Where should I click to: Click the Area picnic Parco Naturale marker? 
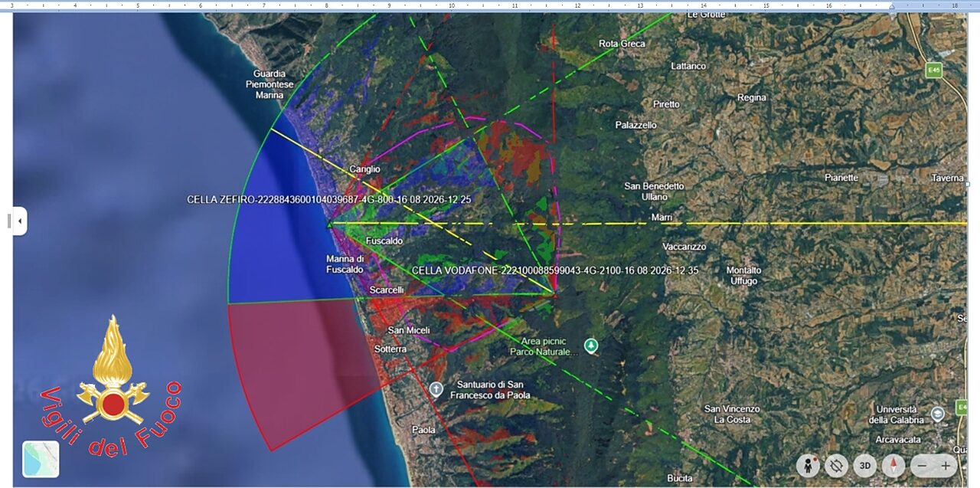(x=590, y=346)
